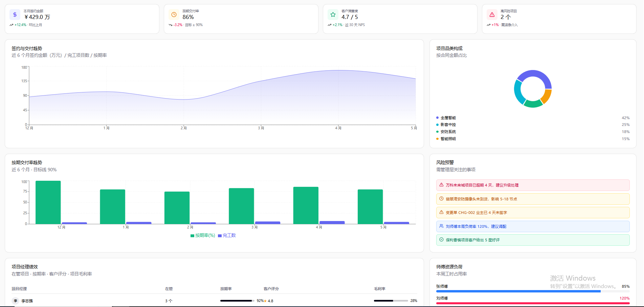This screenshot has width=644, height=307.
Task: Click the purple dot beside 全屋智能
Action: pos(437,118)
